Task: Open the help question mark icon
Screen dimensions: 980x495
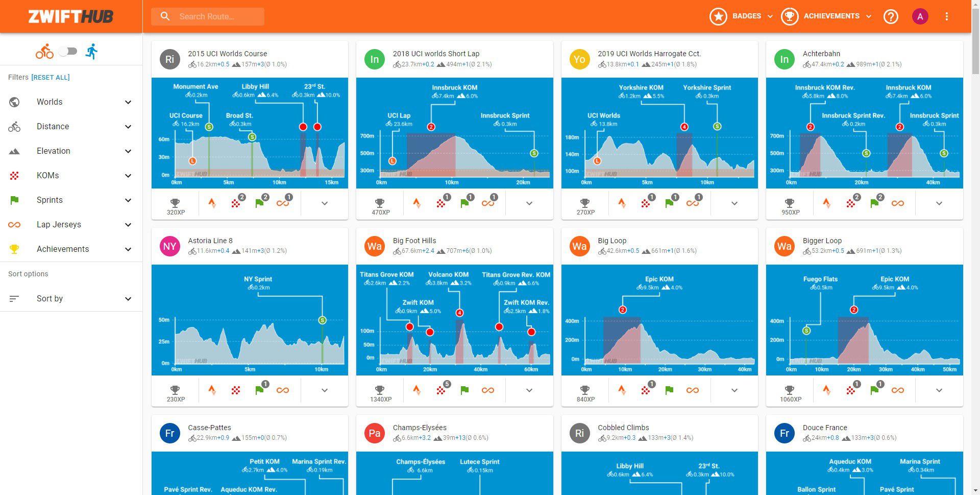Action: pos(891,16)
